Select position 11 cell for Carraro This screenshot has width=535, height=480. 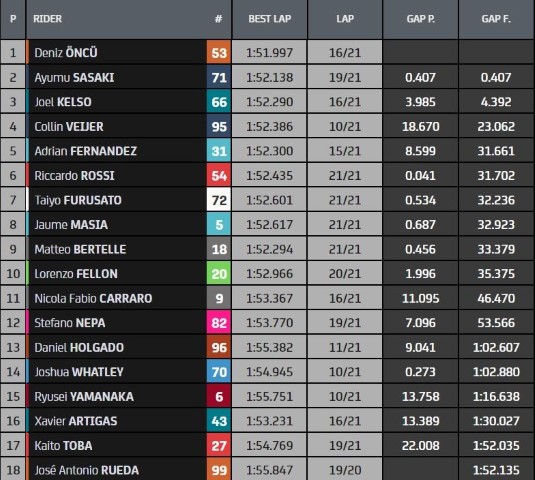13,299
